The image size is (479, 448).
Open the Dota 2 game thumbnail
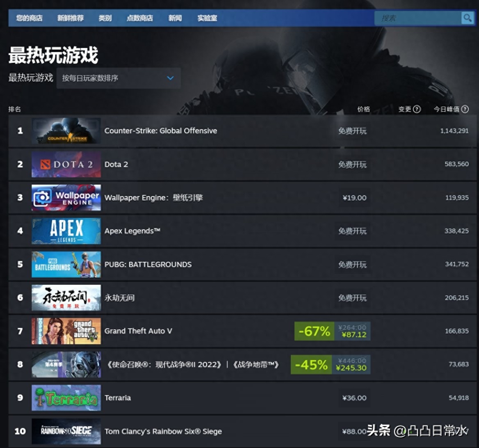pyautogui.click(x=66, y=165)
